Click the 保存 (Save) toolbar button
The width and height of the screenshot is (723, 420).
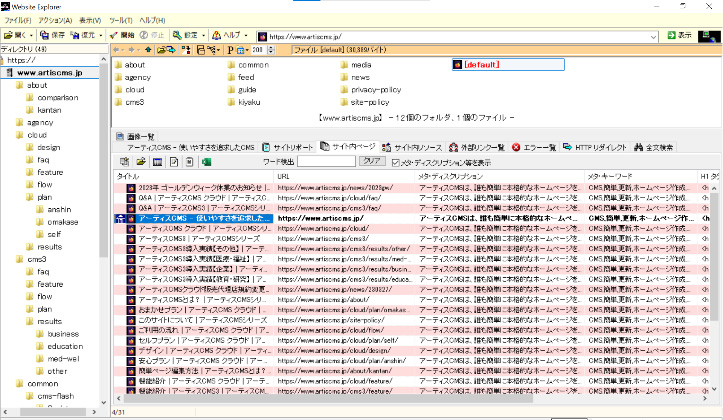click(52, 35)
